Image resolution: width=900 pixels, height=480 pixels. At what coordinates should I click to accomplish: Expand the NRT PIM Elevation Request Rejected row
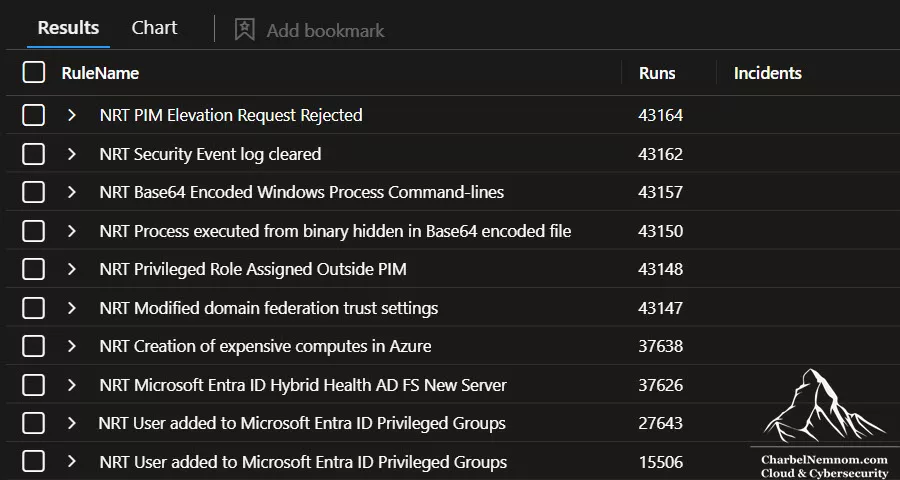[x=72, y=115]
